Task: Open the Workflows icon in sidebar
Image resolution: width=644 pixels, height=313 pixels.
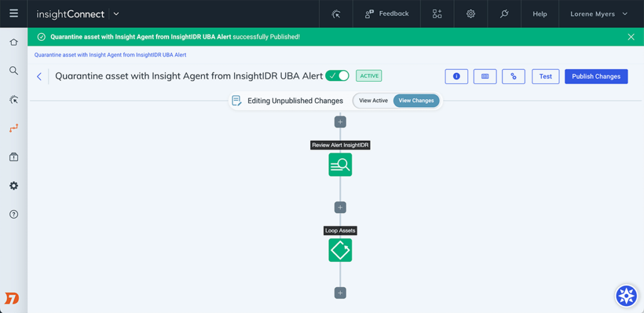Action: [14, 128]
